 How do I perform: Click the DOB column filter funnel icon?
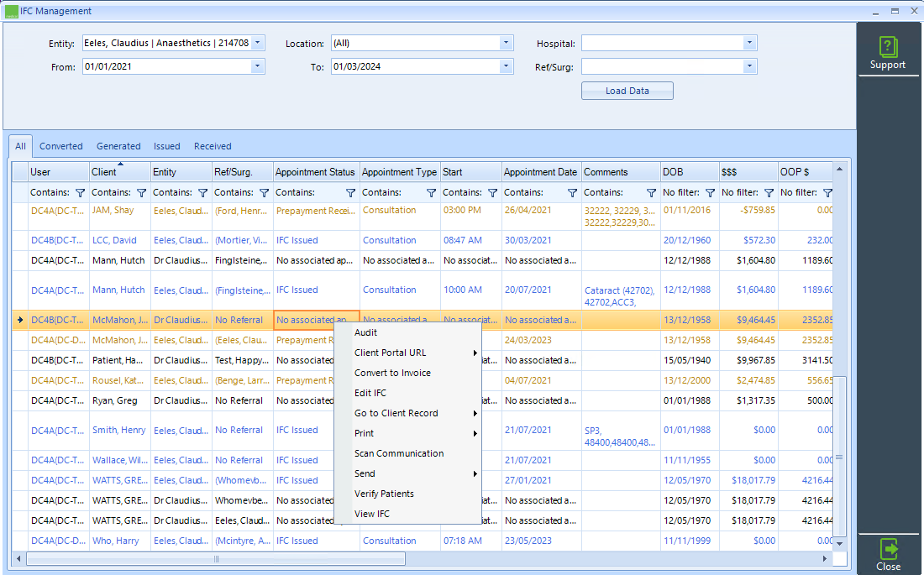click(710, 193)
